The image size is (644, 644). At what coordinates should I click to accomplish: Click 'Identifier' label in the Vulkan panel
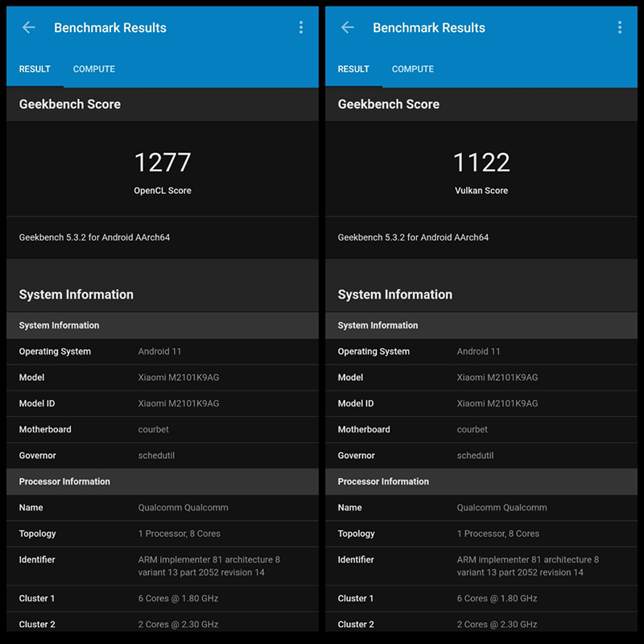pos(356,559)
